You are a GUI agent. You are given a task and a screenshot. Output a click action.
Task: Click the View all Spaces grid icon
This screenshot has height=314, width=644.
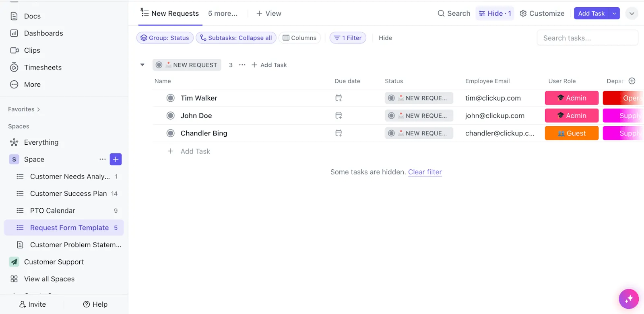point(14,279)
